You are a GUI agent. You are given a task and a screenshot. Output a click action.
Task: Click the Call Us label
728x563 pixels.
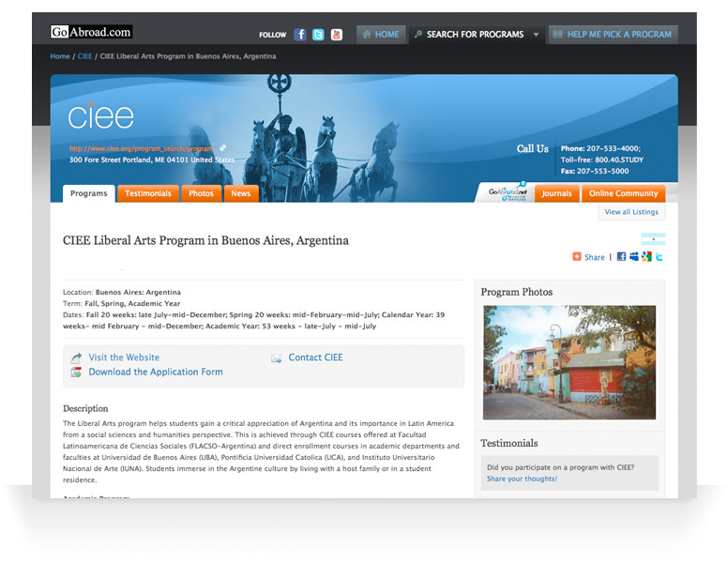click(533, 148)
